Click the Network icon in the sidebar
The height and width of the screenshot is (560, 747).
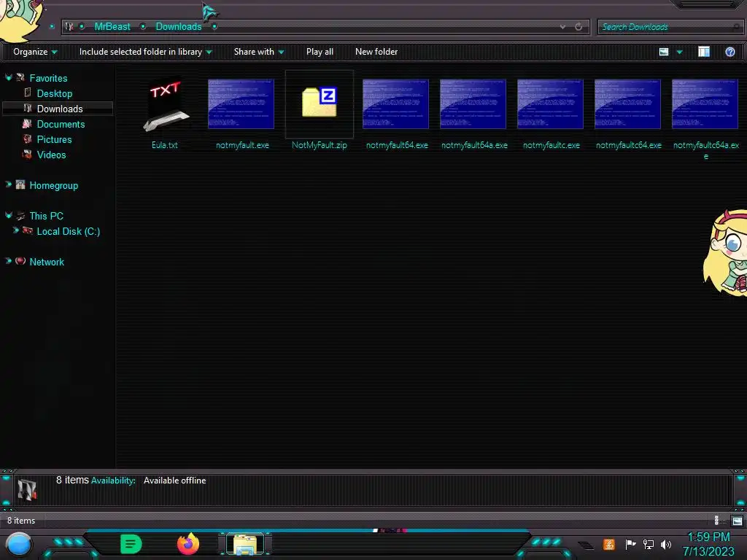pos(20,260)
